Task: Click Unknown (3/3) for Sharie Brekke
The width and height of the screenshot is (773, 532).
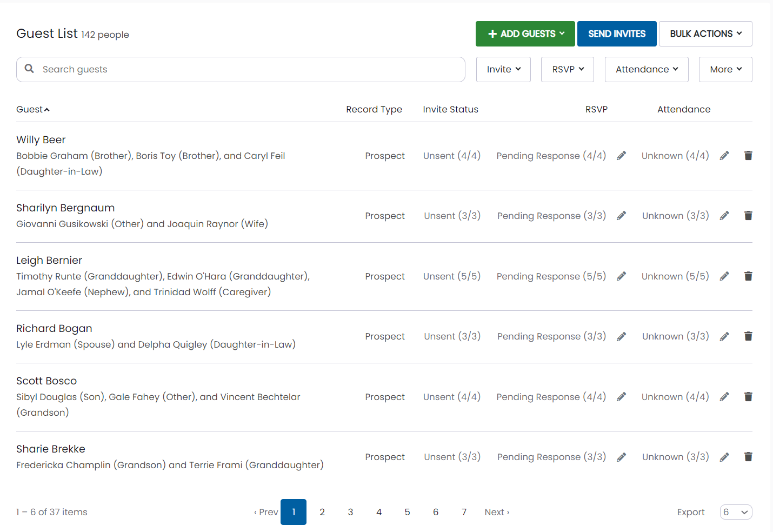Action: click(x=676, y=457)
